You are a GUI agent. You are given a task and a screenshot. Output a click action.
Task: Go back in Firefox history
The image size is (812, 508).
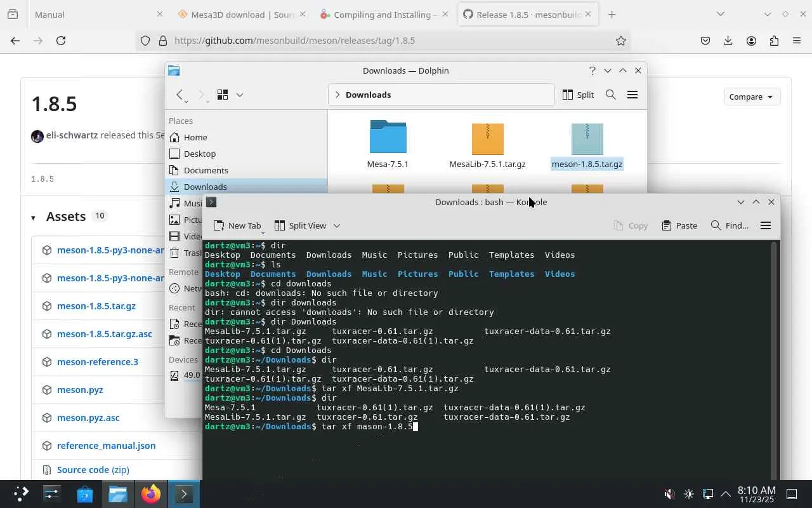pyautogui.click(x=15, y=41)
